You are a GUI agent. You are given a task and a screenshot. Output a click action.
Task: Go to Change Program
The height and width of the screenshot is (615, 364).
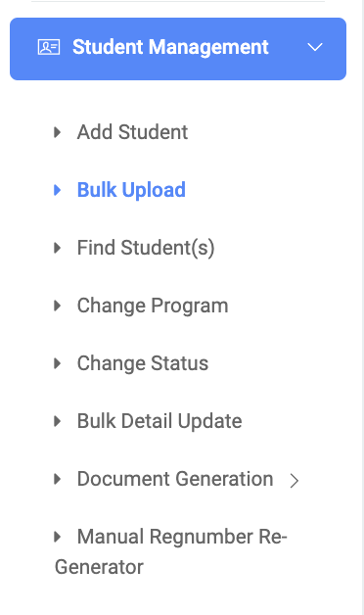pos(153,306)
